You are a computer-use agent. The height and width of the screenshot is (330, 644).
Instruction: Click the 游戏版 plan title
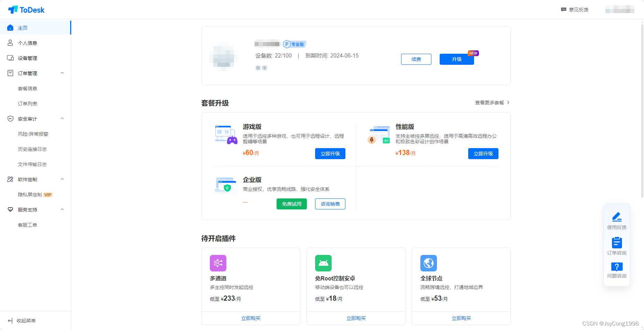(x=252, y=127)
